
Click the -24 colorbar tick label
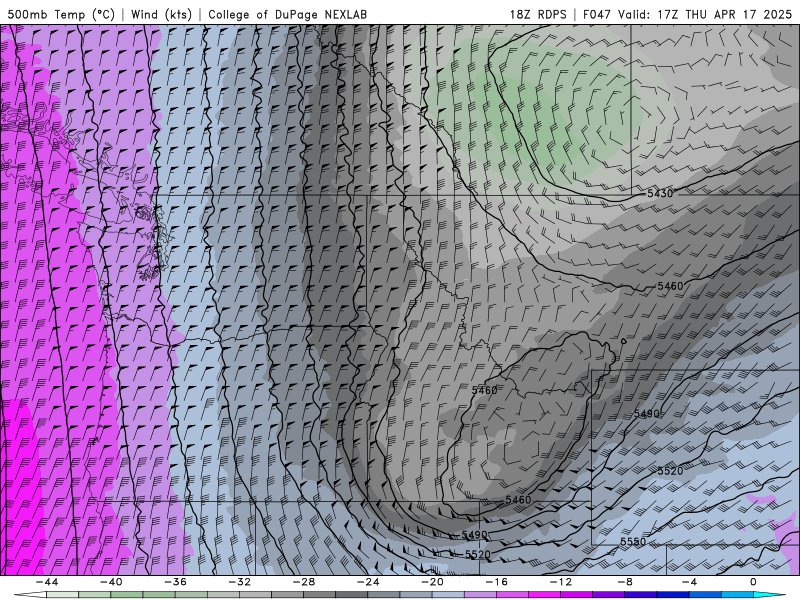point(368,582)
